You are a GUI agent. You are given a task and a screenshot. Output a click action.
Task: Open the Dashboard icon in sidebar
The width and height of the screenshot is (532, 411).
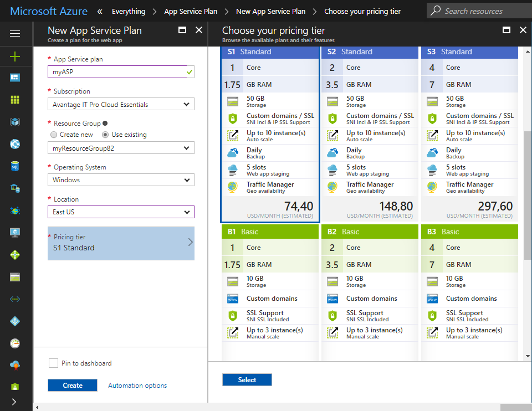pos(15,78)
